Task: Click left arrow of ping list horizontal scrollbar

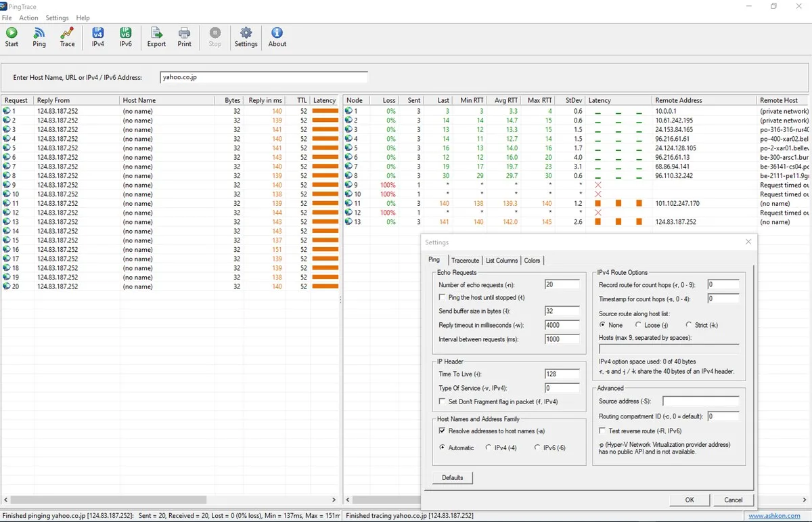Action: click(x=6, y=500)
